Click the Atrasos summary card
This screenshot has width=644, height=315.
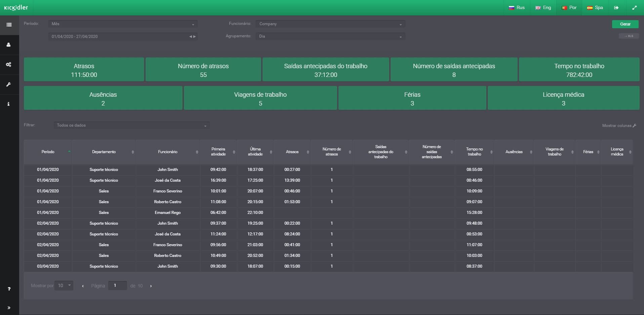(x=84, y=70)
